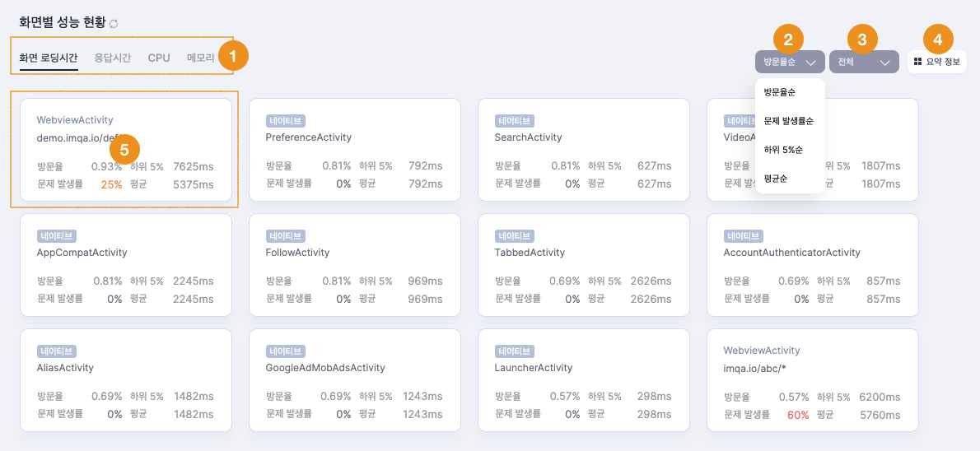Open the 메모리 tab

(x=200, y=58)
